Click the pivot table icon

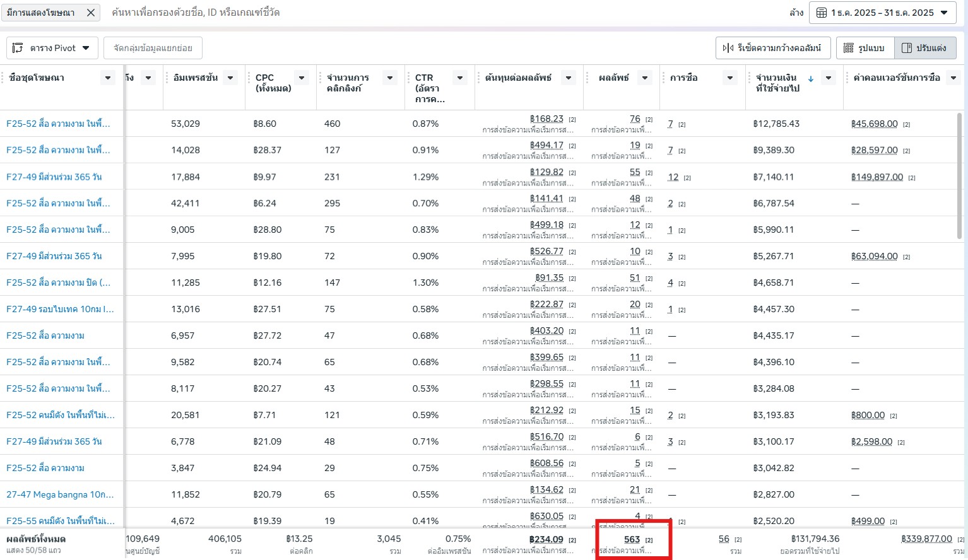click(x=18, y=48)
